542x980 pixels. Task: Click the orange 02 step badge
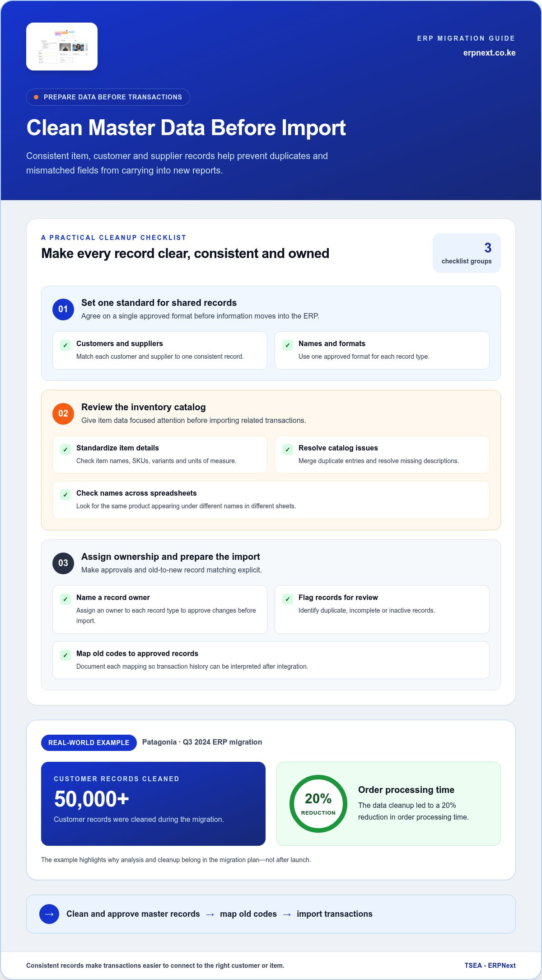[x=63, y=414]
